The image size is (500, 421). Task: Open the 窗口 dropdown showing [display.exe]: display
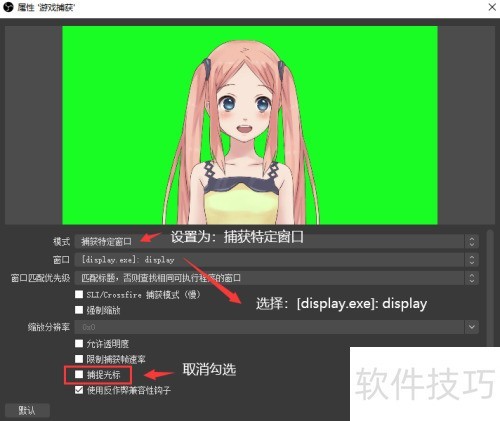click(x=276, y=260)
